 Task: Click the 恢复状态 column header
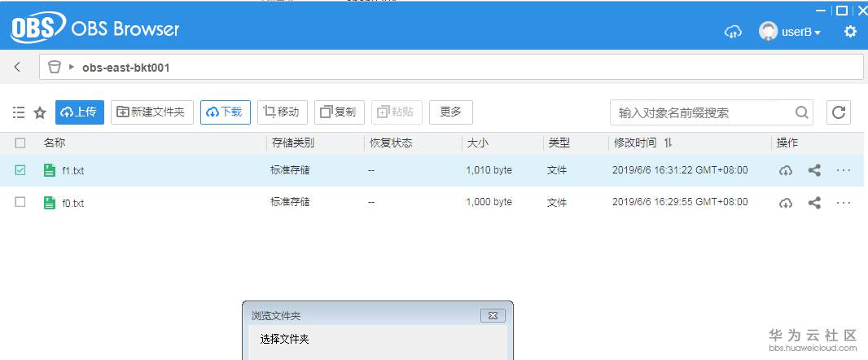pyautogui.click(x=391, y=143)
